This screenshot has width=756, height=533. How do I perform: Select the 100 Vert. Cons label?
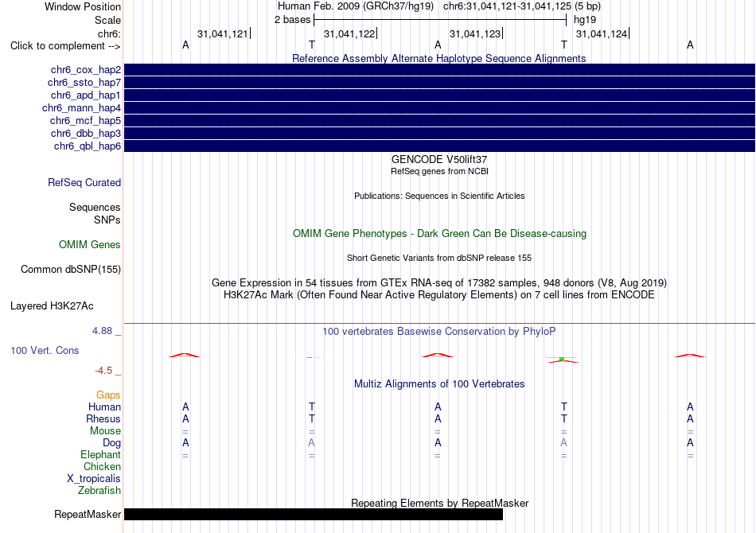coord(45,350)
